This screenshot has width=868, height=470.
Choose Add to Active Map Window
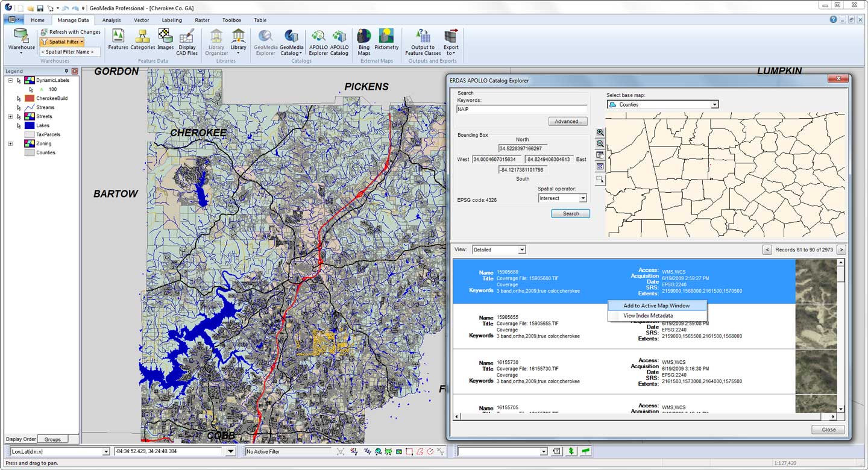click(656, 305)
